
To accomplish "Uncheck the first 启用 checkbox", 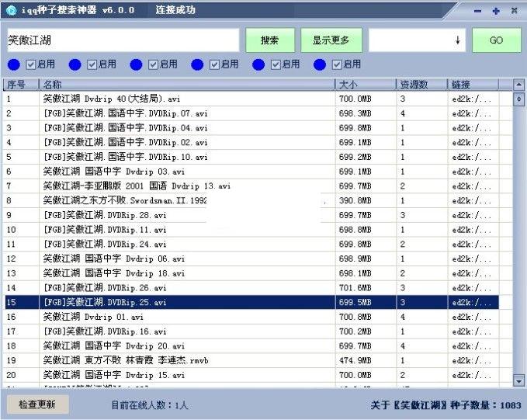I will [31, 64].
